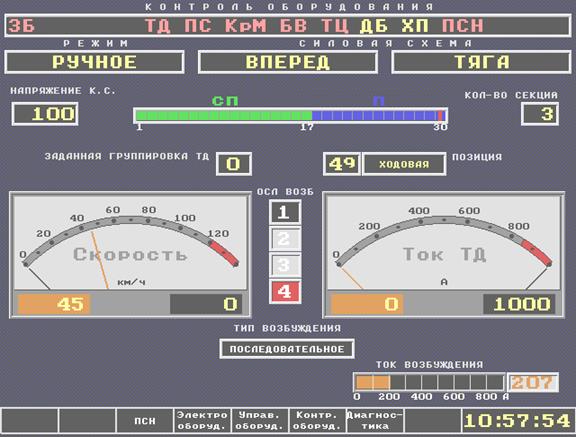Click the НАПРЯЖЕНИЕ К.С. label

[x=63, y=91]
